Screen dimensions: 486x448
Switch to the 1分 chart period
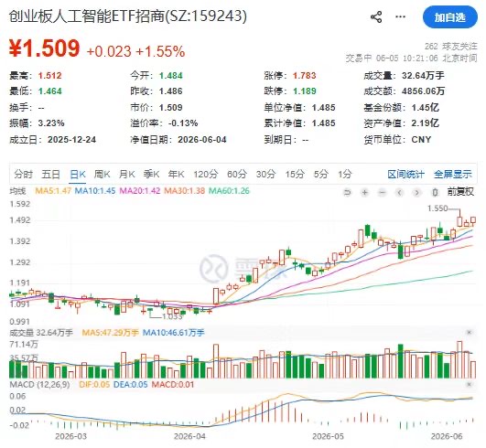click(345, 175)
